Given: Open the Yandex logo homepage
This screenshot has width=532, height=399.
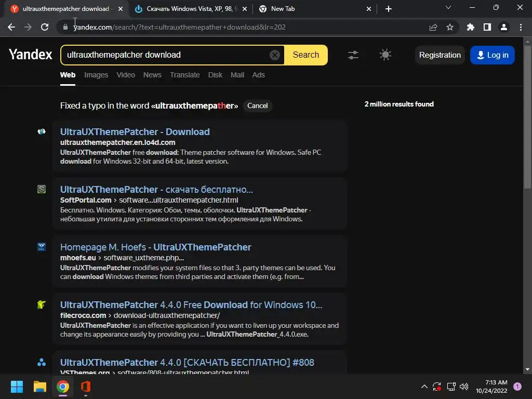Looking at the screenshot, I should (x=31, y=54).
